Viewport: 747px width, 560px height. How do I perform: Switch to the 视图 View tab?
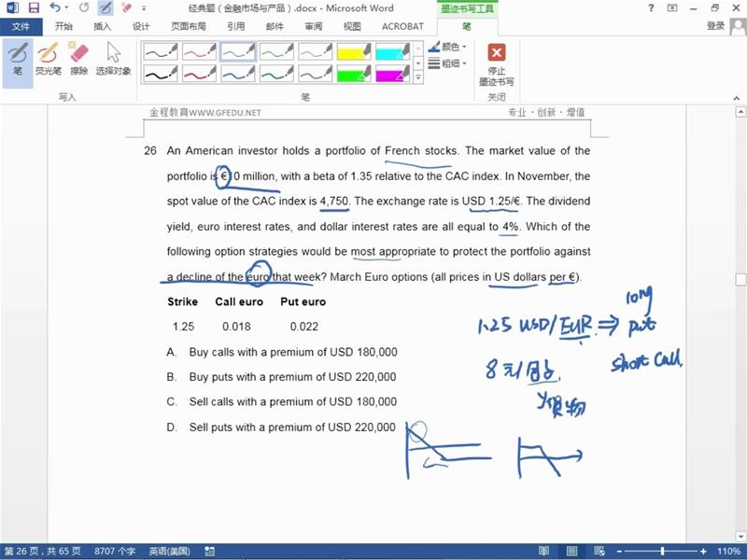click(352, 27)
